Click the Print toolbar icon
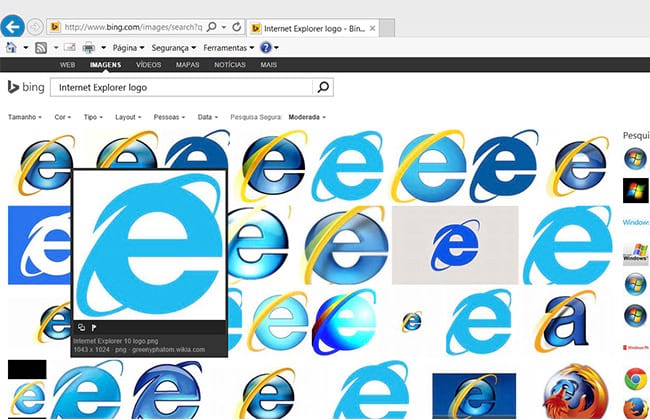Screen dimensions: 650x420 tap(88, 48)
